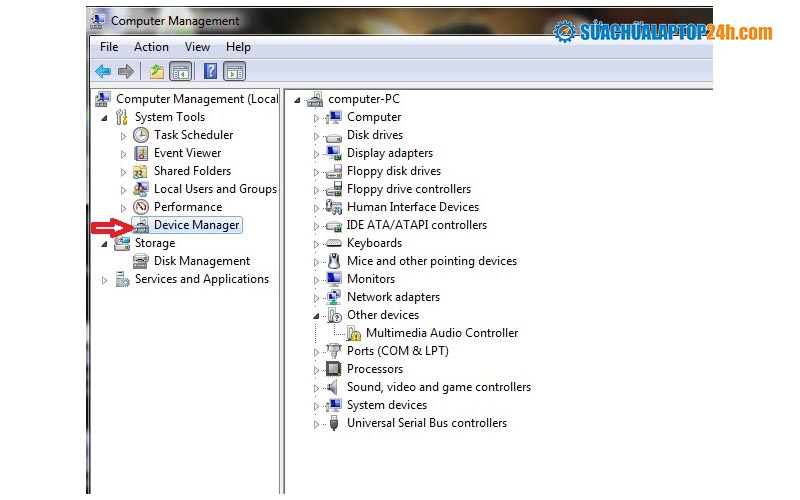Image resolution: width=800 pixels, height=500 pixels.
Task: Expand the Disk drives category
Action: click(x=316, y=136)
